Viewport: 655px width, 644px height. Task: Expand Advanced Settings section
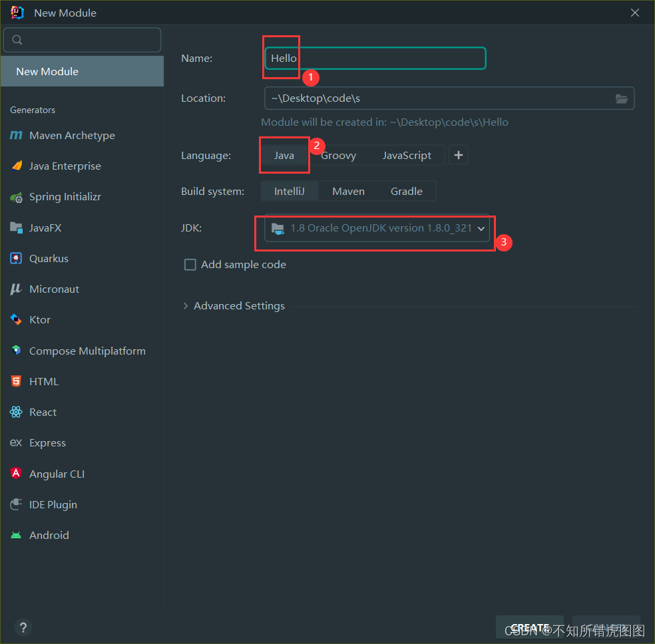[186, 306]
